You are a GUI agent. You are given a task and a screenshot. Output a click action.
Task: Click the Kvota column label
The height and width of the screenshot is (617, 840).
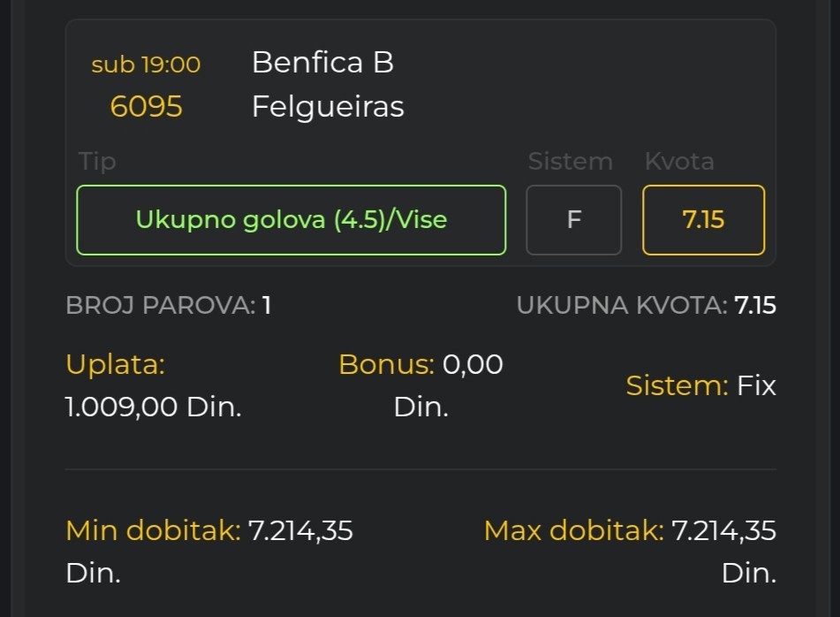coord(679,162)
